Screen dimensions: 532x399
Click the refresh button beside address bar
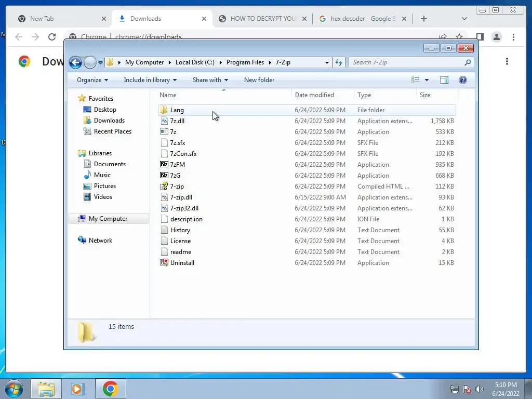point(339,62)
